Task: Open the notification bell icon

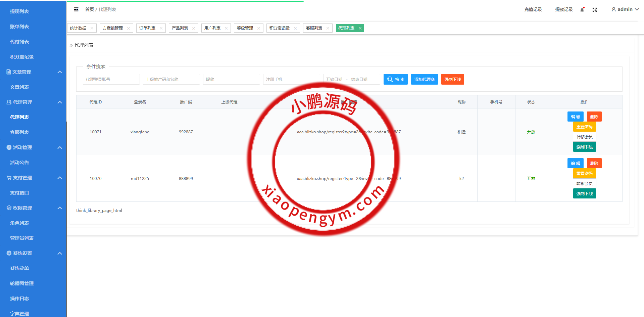Action: point(582,10)
